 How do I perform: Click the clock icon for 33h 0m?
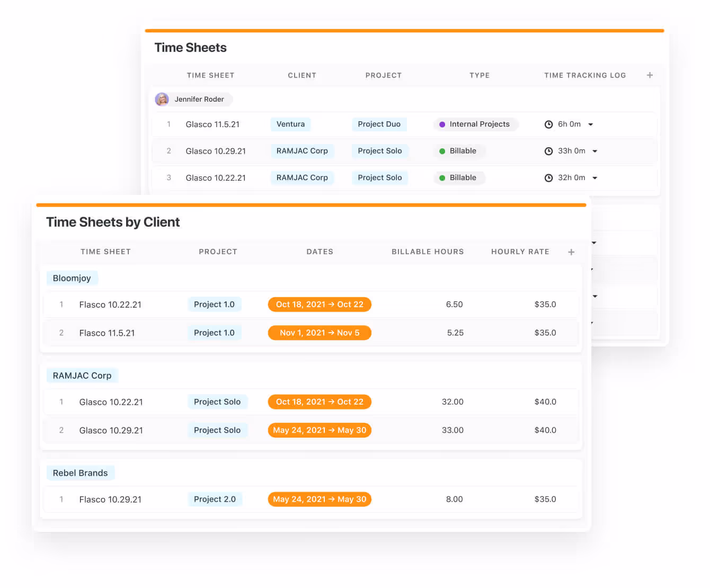click(x=548, y=151)
